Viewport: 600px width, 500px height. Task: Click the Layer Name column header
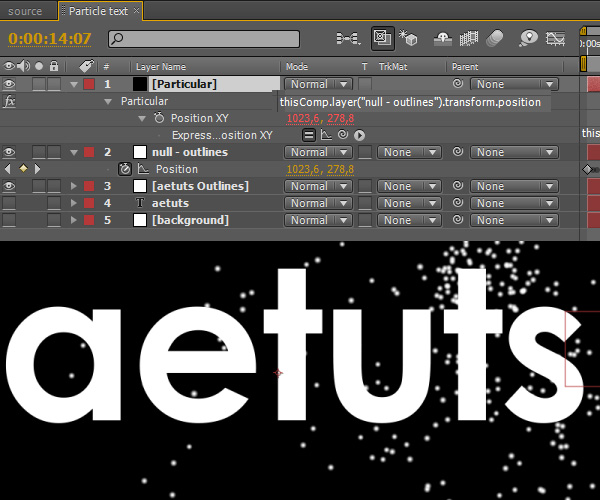(x=161, y=67)
